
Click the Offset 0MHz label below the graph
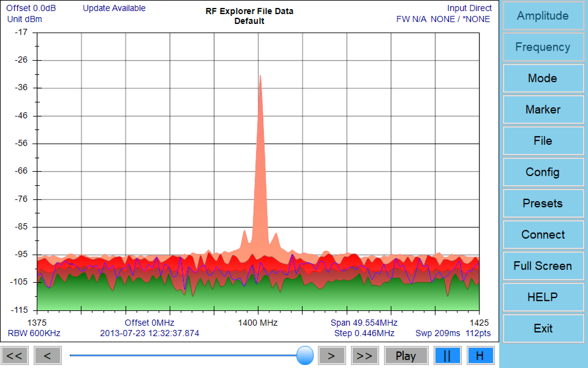point(149,323)
